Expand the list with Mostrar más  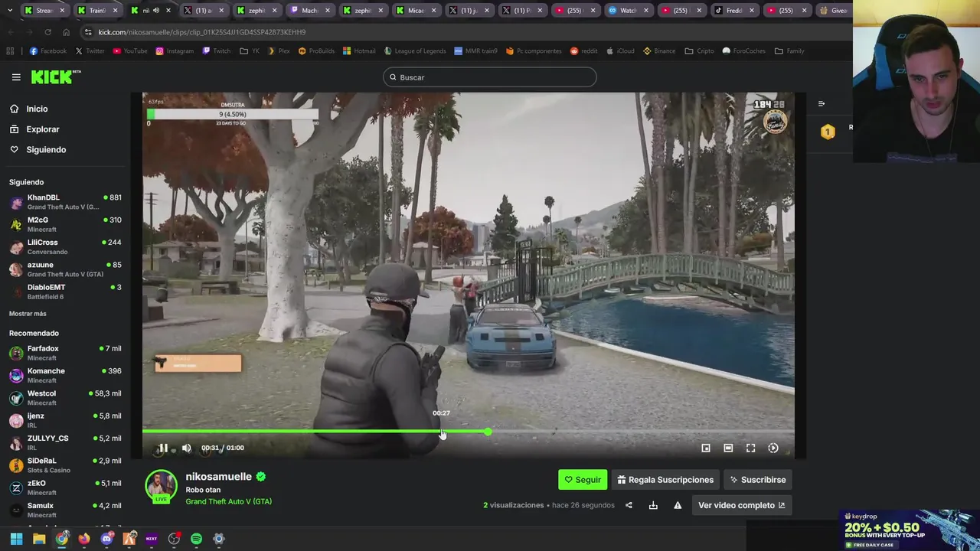coord(28,314)
